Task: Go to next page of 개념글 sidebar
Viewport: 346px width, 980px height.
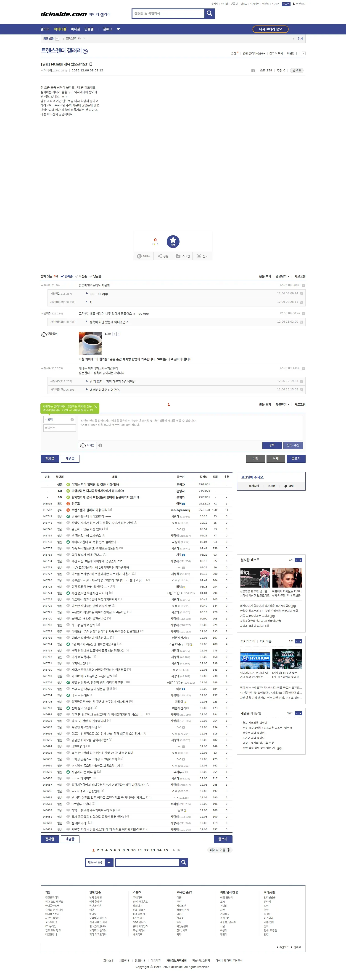Action: [x=300, y=713]
